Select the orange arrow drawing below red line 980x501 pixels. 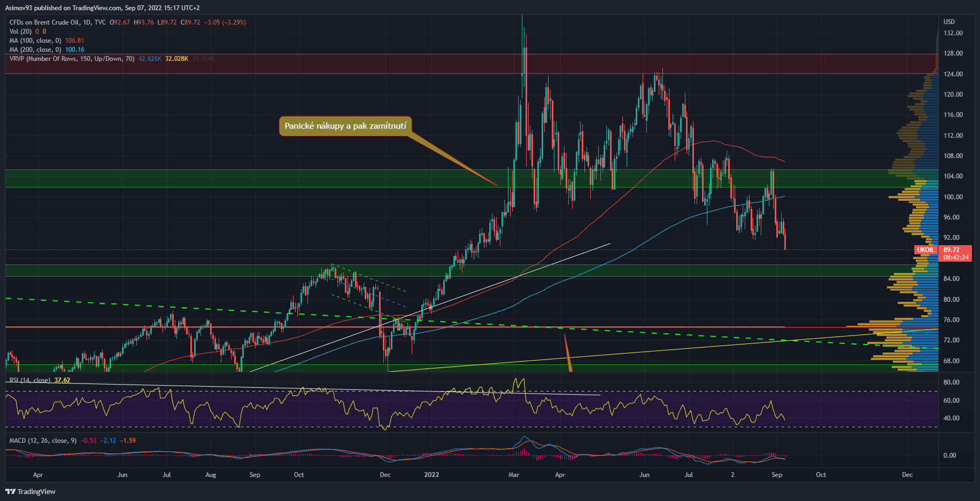[x=568, y=354]
